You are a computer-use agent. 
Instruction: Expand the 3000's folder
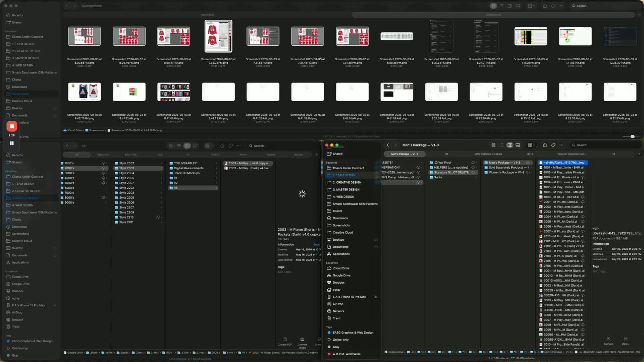[107, 173]
